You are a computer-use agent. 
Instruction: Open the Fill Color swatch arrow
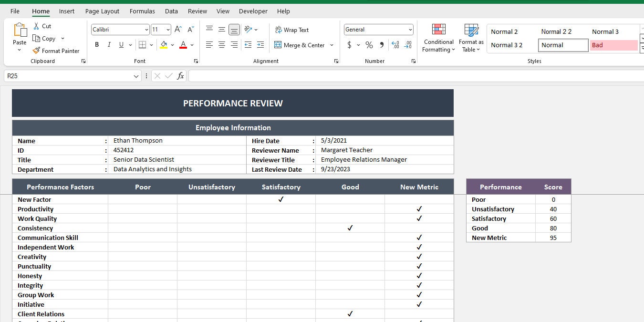pos(173,45)
